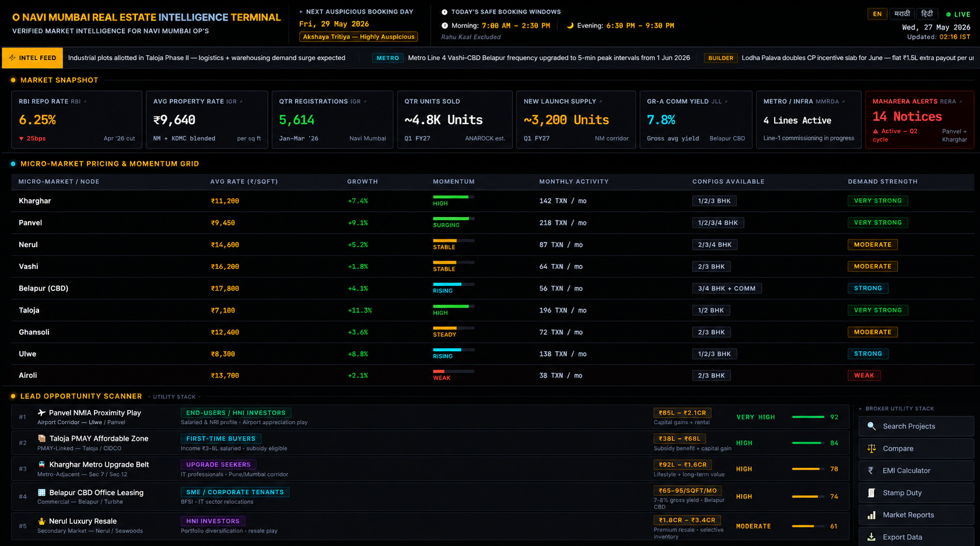The image size is (980, 546).
Task: Click the clock icon before Today's Safe Booking Windows
Action: (x=444, y=12)
